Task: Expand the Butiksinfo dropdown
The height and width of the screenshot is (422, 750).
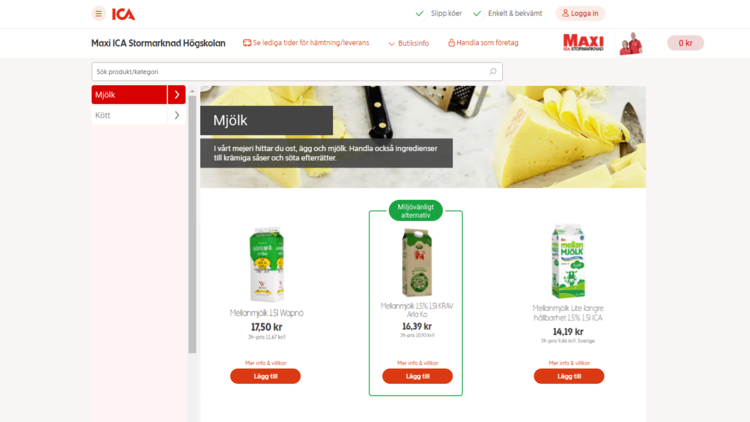Action: (408, 43)
